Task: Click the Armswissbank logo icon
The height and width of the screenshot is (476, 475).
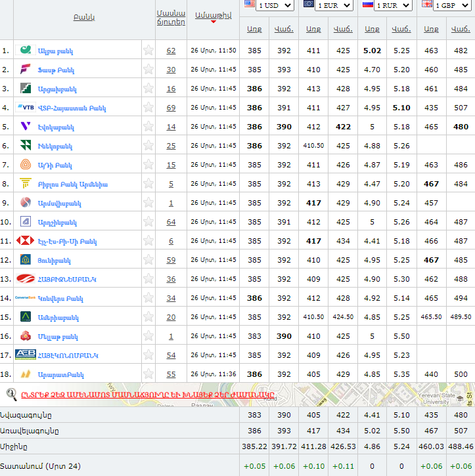Action: point(26,202)
